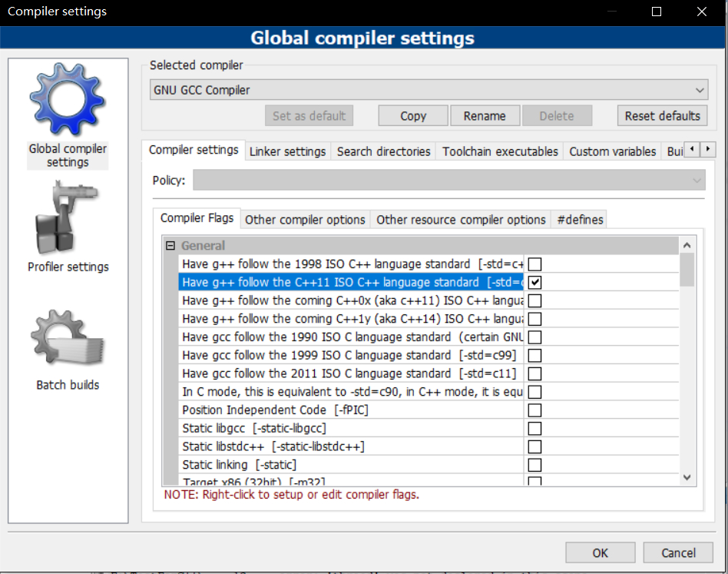728x574 pixels.
Task: Open Other compiler options sub-tab
Action: (x=305, y=220)
